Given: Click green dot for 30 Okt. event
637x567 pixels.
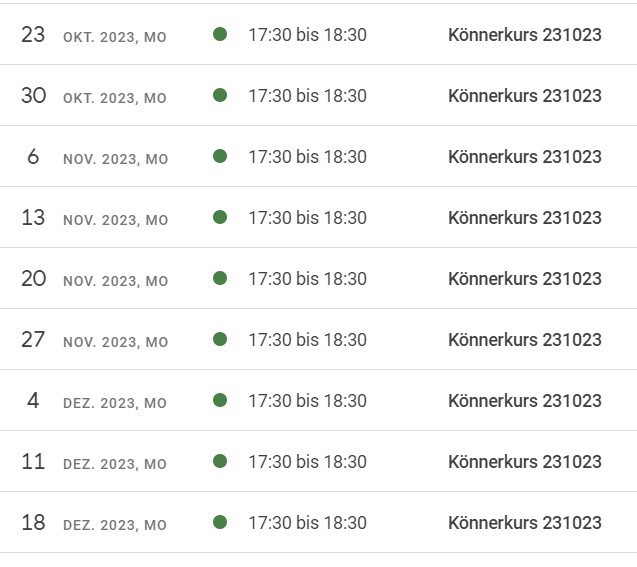Looking at the screenshot, I should [220, 95].
